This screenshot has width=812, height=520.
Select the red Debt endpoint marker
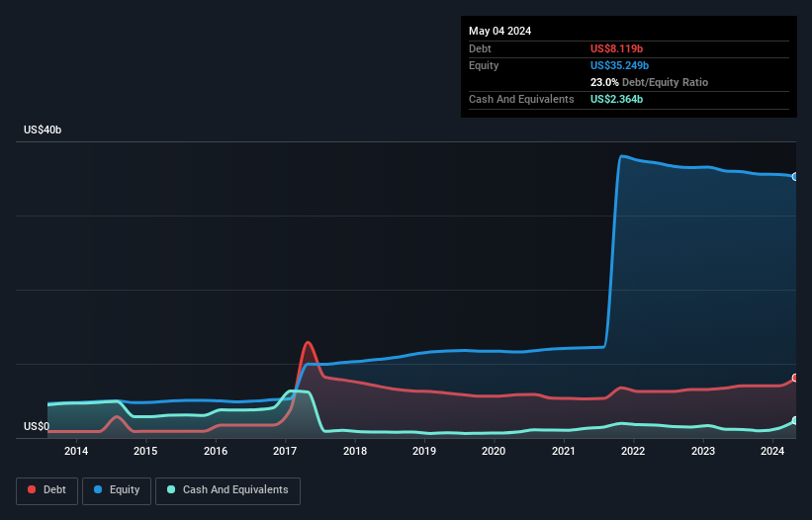point(795,378)
